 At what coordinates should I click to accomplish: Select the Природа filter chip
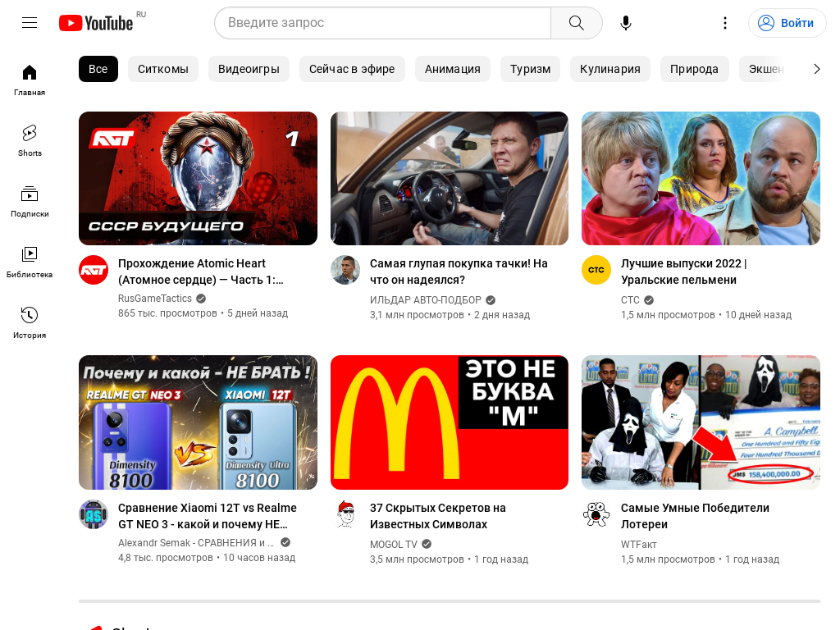[694, 69]
